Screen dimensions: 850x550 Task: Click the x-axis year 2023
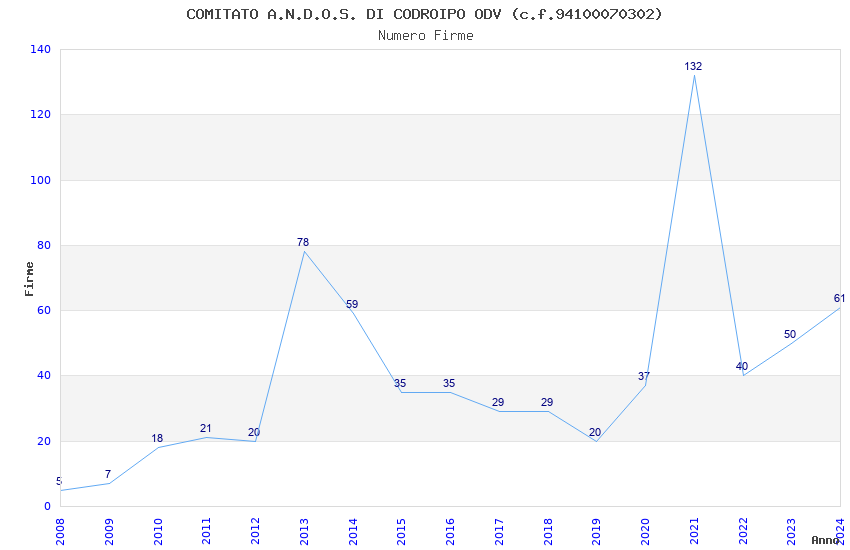791,531
